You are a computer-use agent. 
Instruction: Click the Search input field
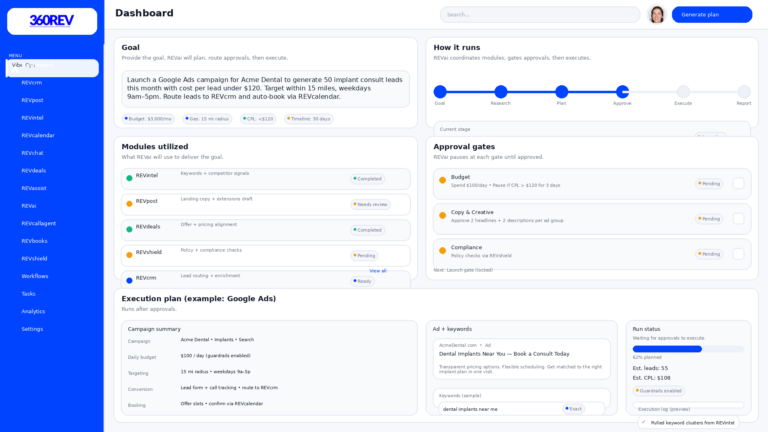coord(540,14)
